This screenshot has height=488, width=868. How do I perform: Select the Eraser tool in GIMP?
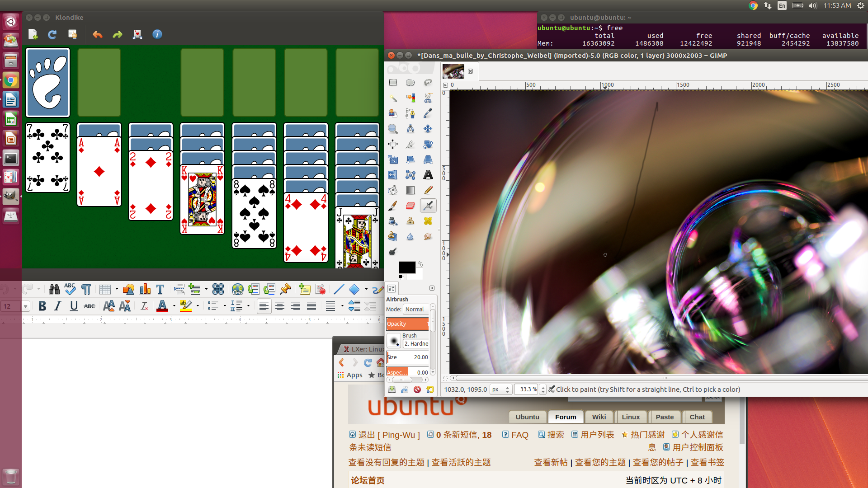[x=410, y=206]
